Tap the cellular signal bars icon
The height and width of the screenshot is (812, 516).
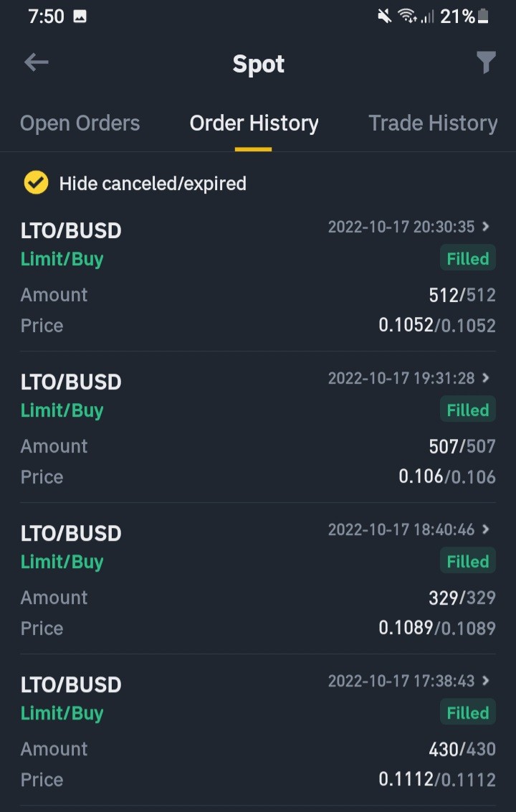click(427, 17)
